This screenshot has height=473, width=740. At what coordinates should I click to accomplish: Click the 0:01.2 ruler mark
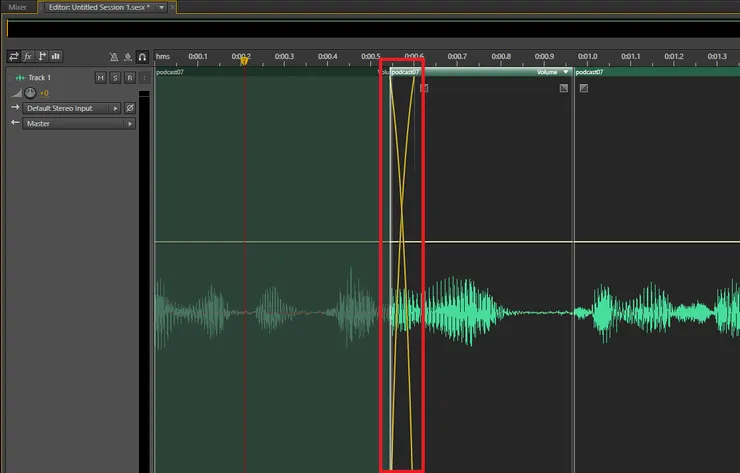(674, 56)
